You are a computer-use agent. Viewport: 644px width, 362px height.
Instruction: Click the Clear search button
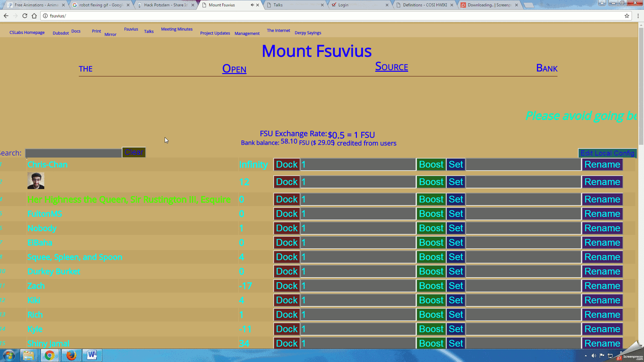pos(134,152)
